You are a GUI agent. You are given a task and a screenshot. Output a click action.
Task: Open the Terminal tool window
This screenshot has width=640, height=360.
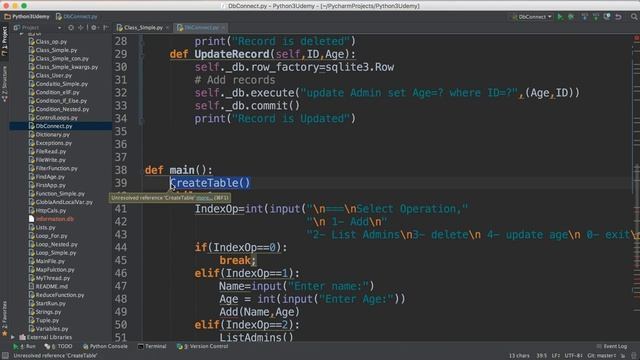pos(152,347)
